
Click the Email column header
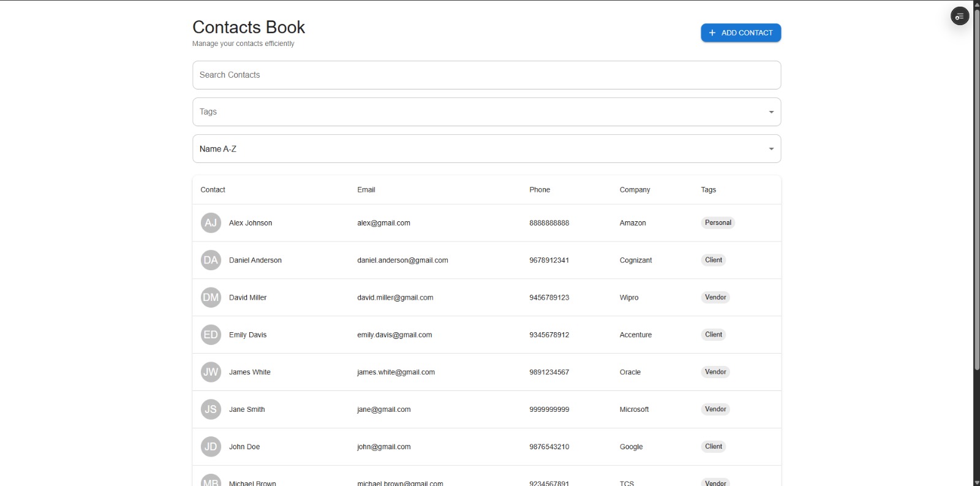click(x=366, y=190)
